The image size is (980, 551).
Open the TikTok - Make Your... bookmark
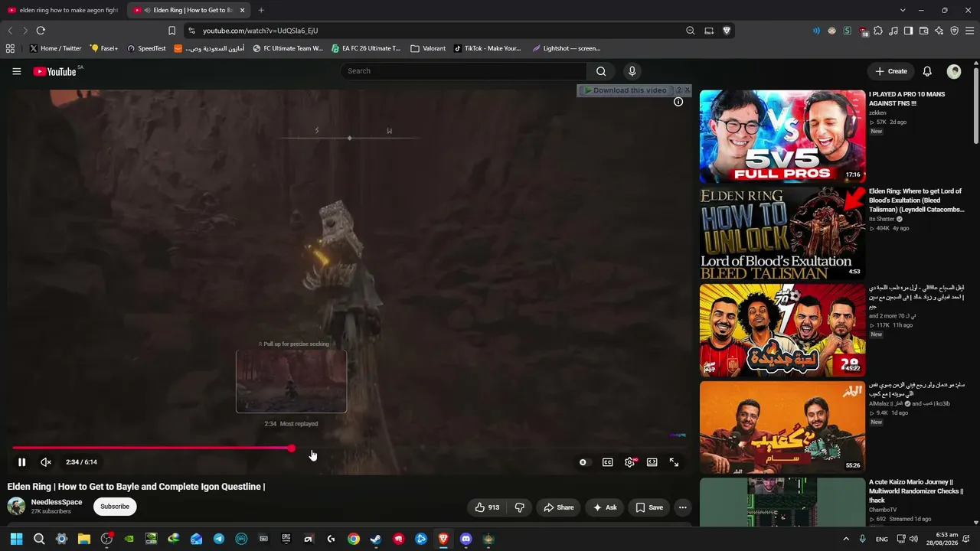pos(487,48)
